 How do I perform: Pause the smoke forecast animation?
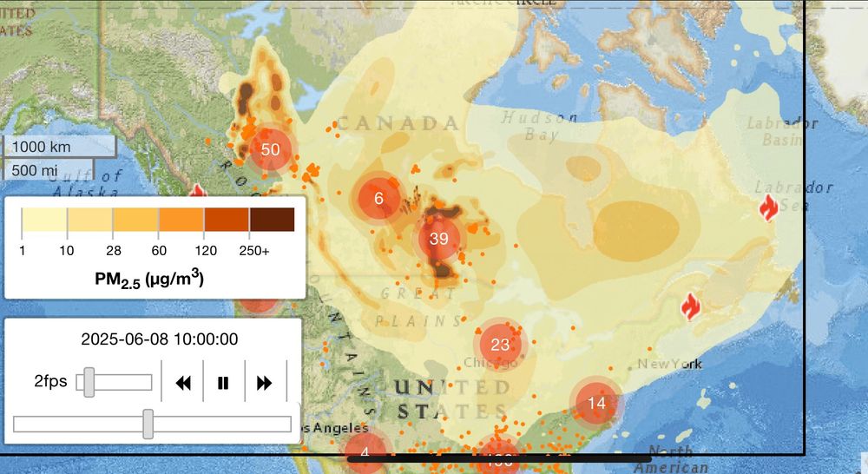point(223,383)
